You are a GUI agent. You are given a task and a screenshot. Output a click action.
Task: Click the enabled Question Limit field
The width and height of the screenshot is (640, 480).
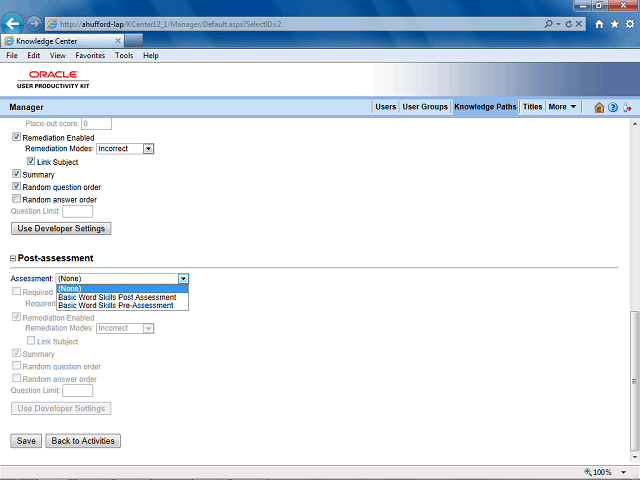(78, 211)
